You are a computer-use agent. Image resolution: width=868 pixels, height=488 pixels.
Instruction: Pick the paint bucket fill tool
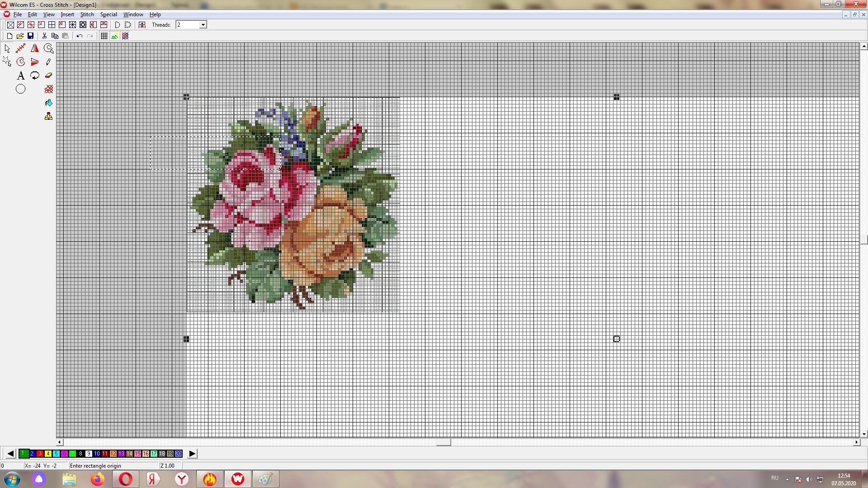point(48,103)
